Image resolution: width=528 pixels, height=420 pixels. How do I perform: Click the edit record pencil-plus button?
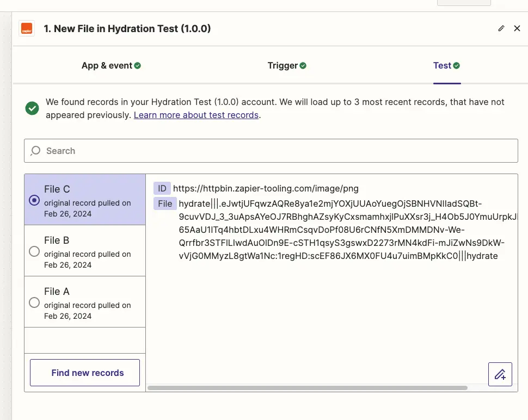[500, 374]
